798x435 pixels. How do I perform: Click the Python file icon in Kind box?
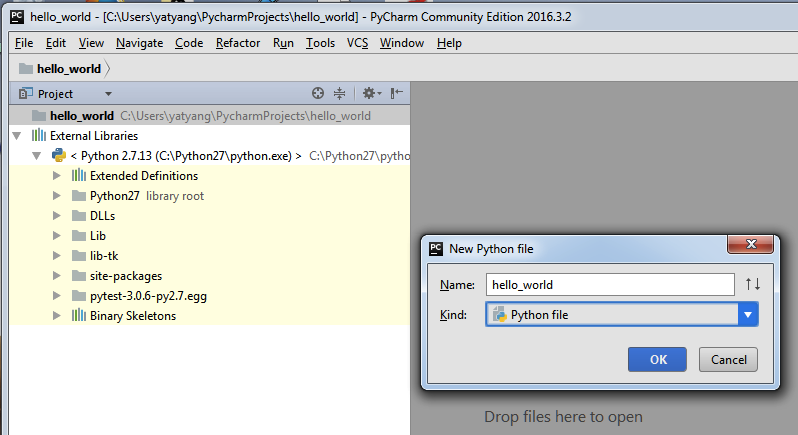[499, 314]
